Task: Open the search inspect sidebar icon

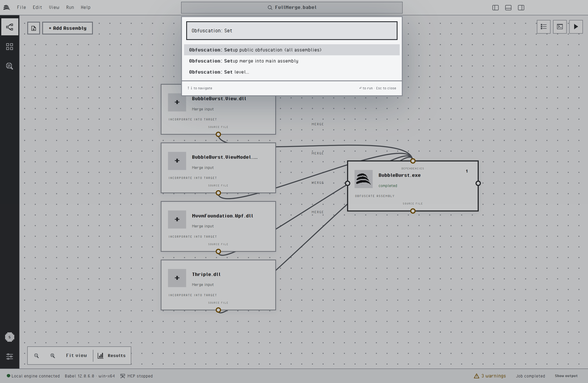Action: point(10,66)
